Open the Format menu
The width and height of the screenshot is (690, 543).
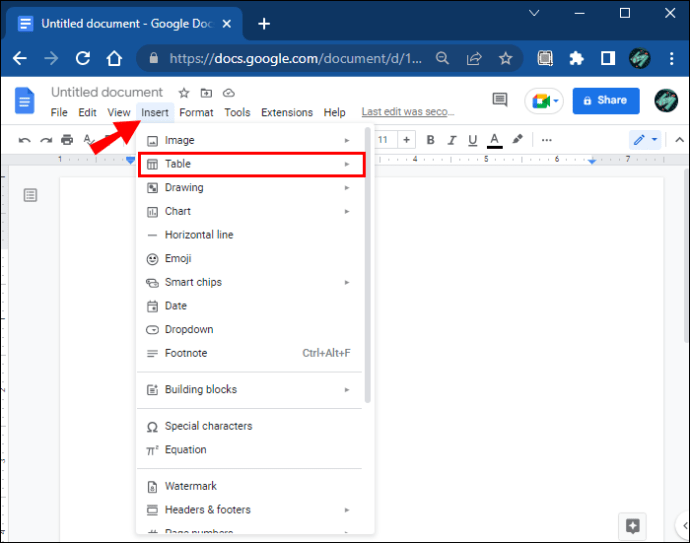coord(196,113)
